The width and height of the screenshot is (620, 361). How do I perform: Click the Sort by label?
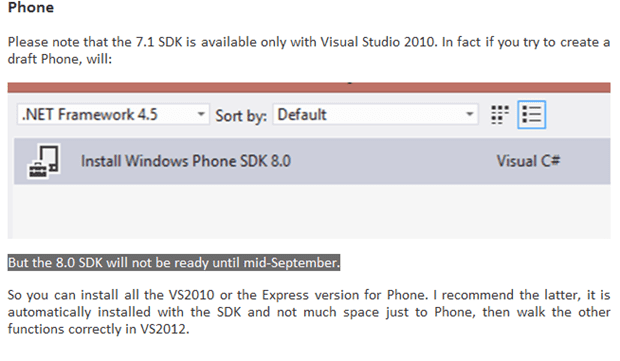241,116
